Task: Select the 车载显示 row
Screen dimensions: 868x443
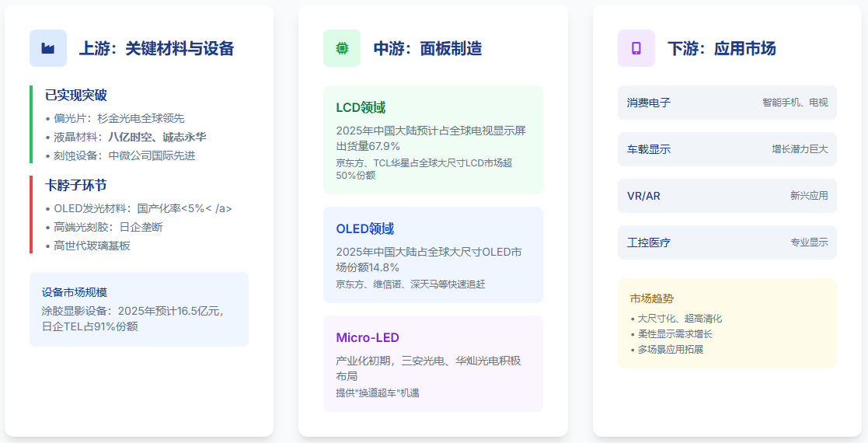Action: point(727,149)
